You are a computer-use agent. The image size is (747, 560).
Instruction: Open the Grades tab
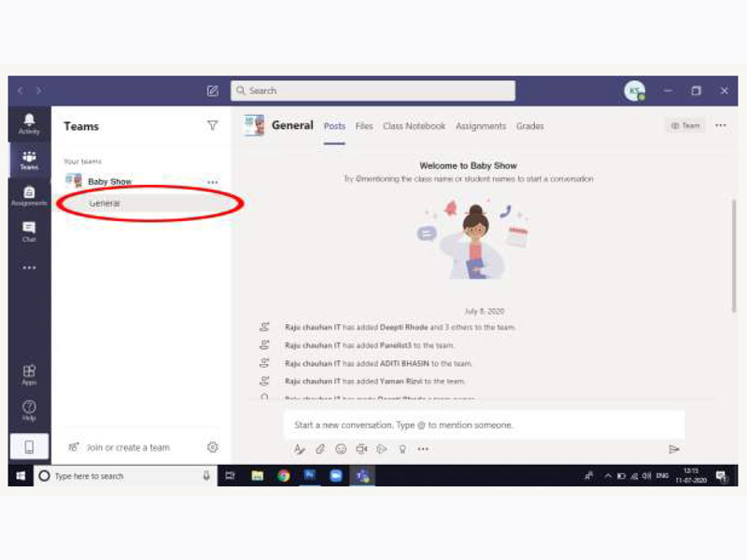529,126
